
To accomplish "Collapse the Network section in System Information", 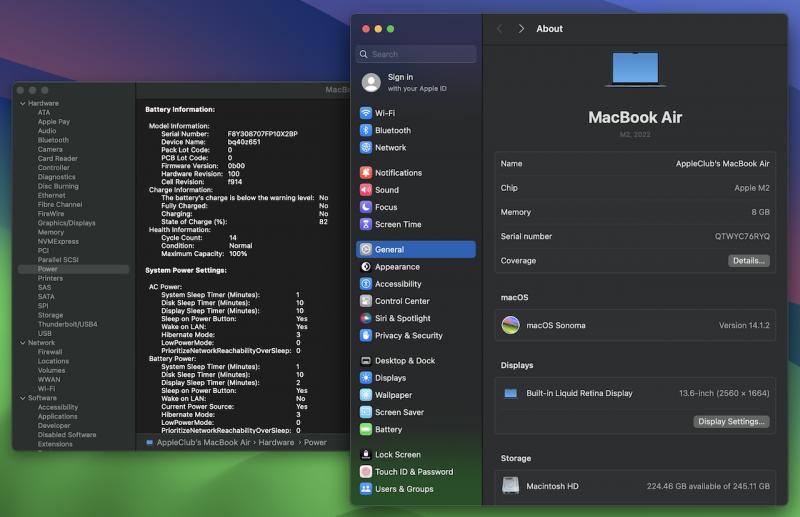I will click(22, 342).
